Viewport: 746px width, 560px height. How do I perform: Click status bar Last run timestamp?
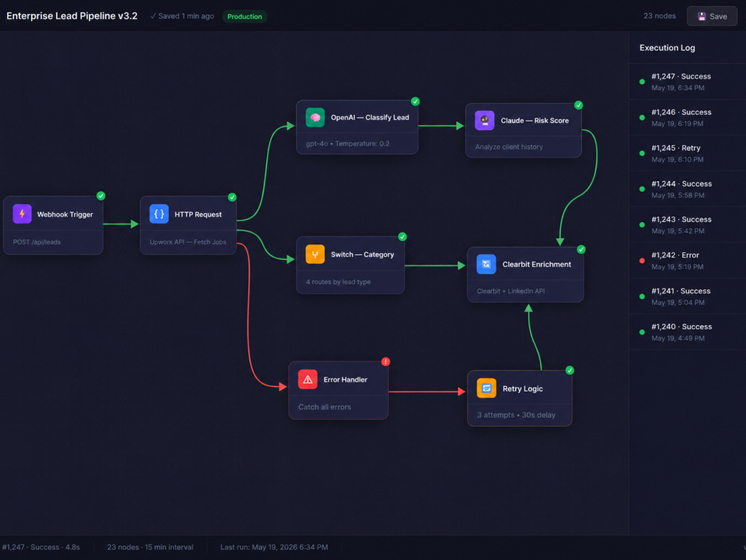[274, 547]
